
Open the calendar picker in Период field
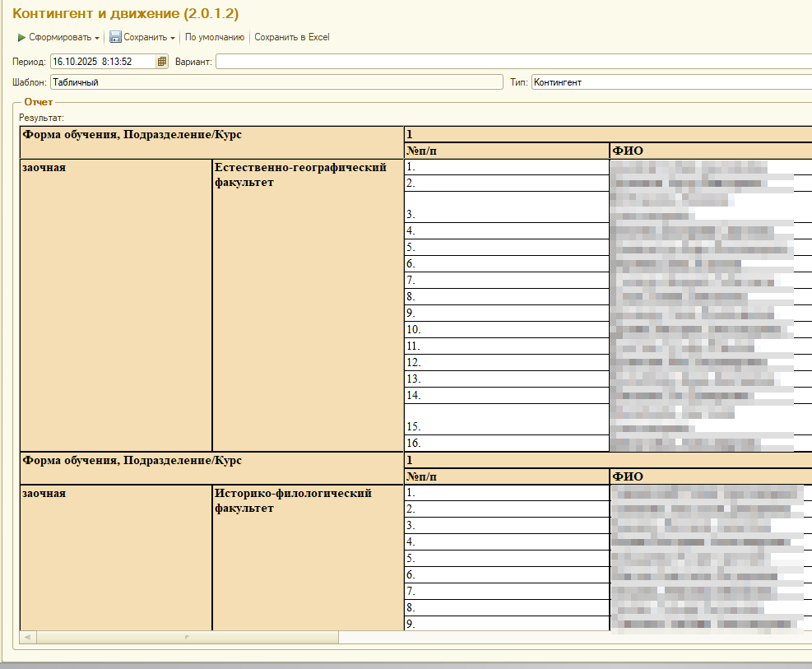pos(162,62)
